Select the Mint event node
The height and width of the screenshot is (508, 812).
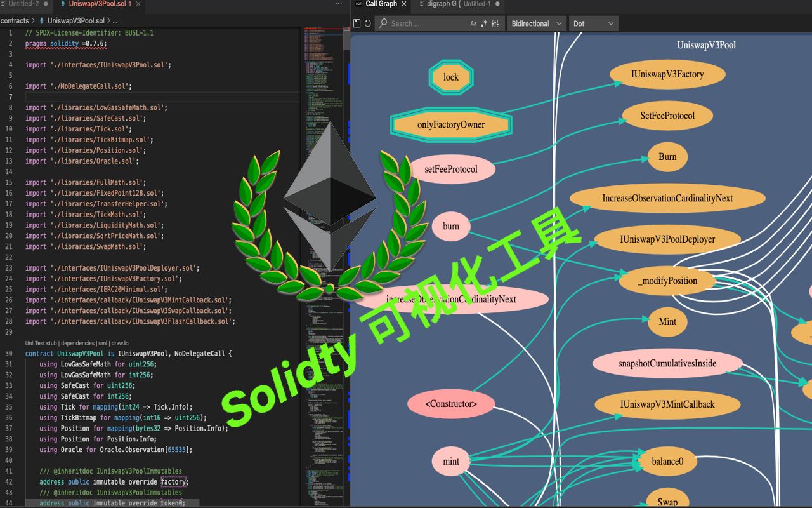click(667, 322)
